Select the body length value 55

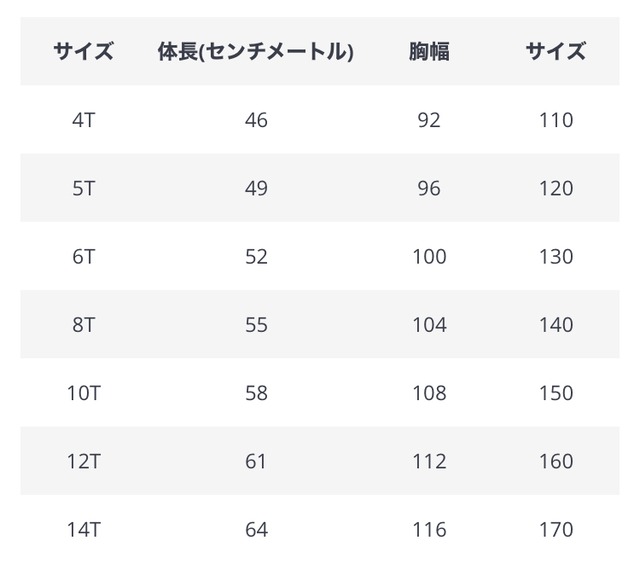(256, 325)
